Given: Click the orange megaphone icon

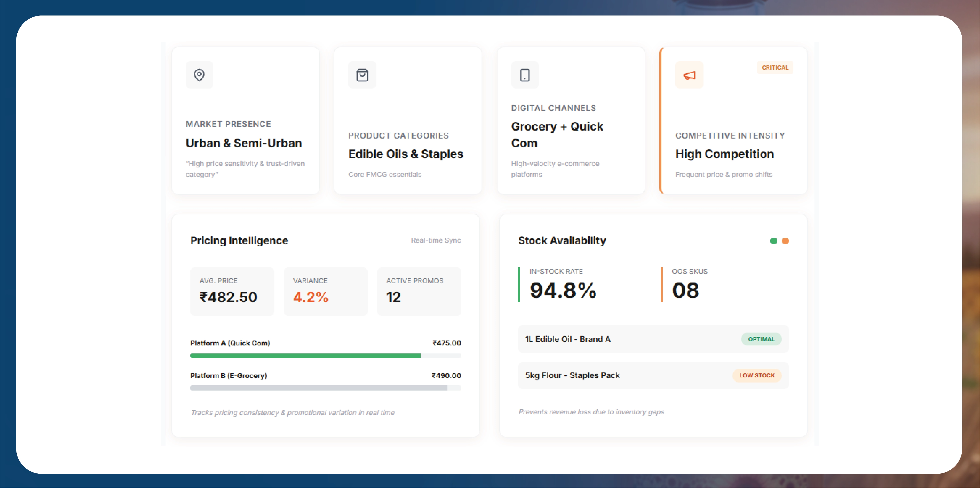Looking at the screenshot, I should click(689, 75).
